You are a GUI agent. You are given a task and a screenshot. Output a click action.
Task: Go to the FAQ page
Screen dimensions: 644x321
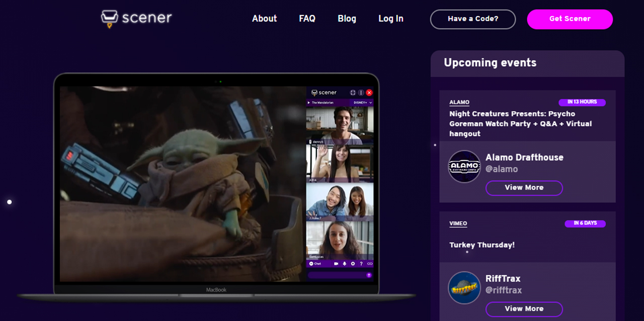point(307,19)
